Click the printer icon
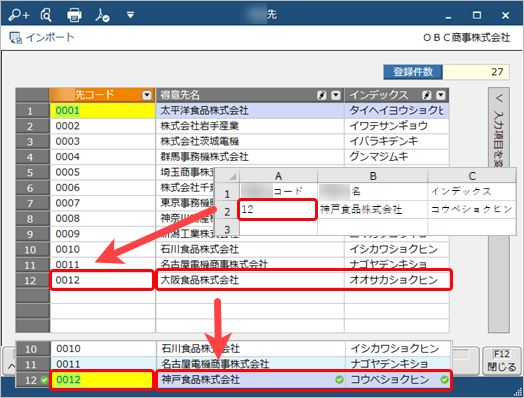 pyautogui.click(x=74, y=15)
